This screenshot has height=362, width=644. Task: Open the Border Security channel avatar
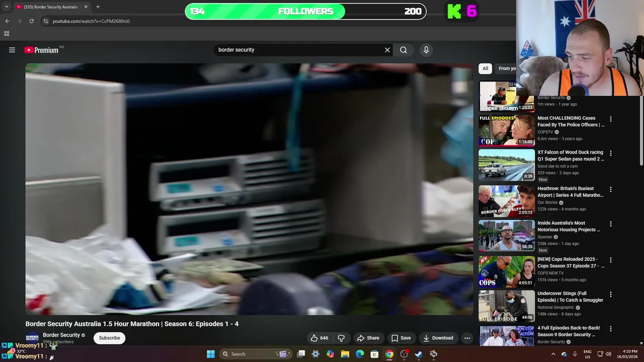click(x=32, y=338)
